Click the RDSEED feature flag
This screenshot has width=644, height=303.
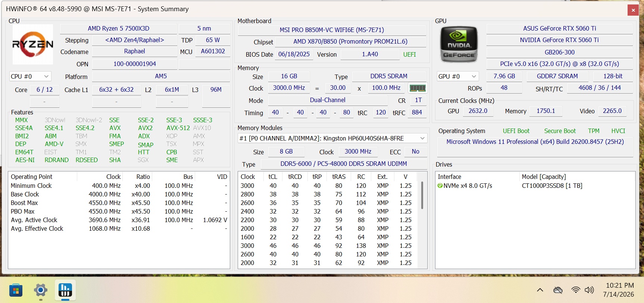[x=87, y=160]
